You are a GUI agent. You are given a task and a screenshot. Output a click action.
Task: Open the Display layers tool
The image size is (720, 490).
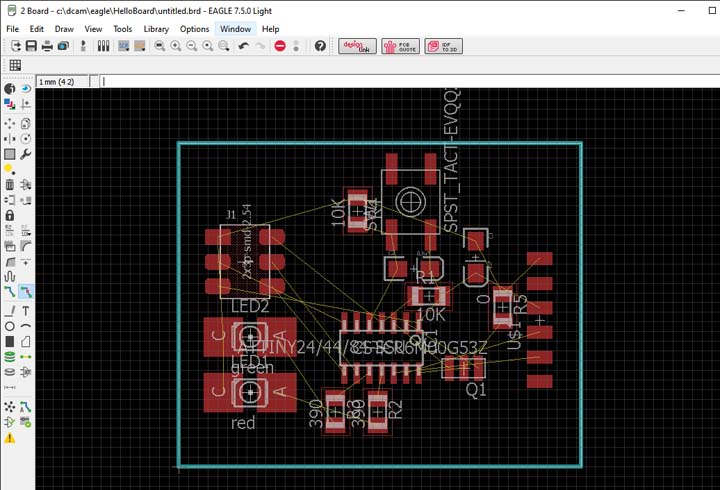[10, 104]
